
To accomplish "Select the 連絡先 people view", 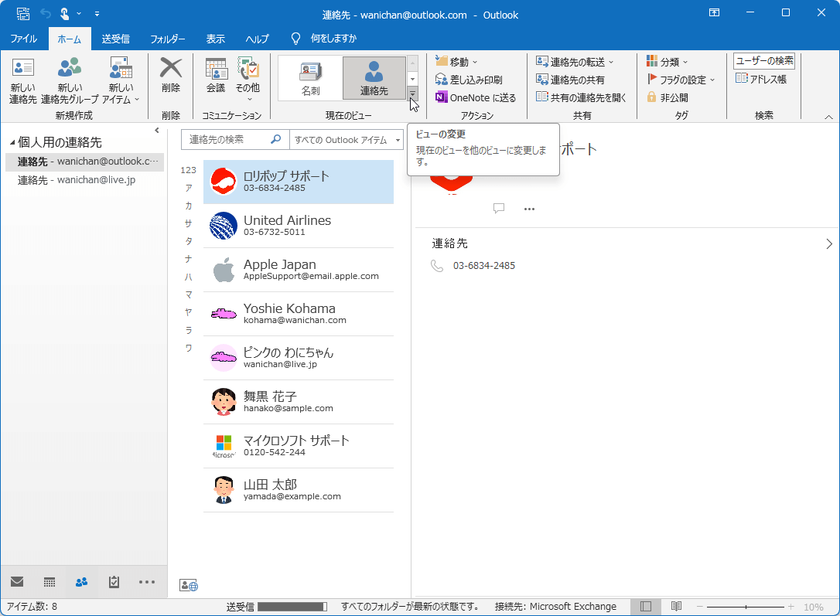I will point(374,78).
